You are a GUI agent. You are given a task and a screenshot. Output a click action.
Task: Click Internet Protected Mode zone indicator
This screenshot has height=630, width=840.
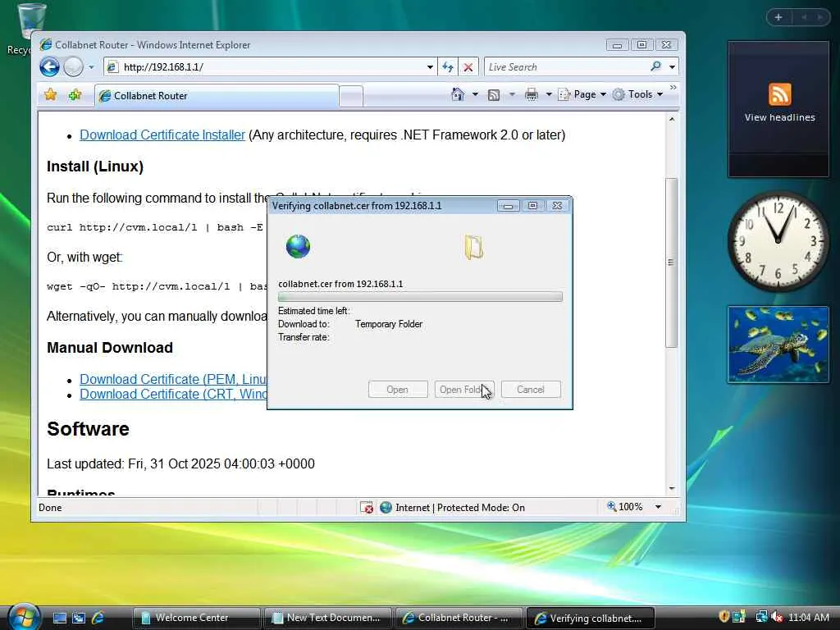tap(453, 507)
